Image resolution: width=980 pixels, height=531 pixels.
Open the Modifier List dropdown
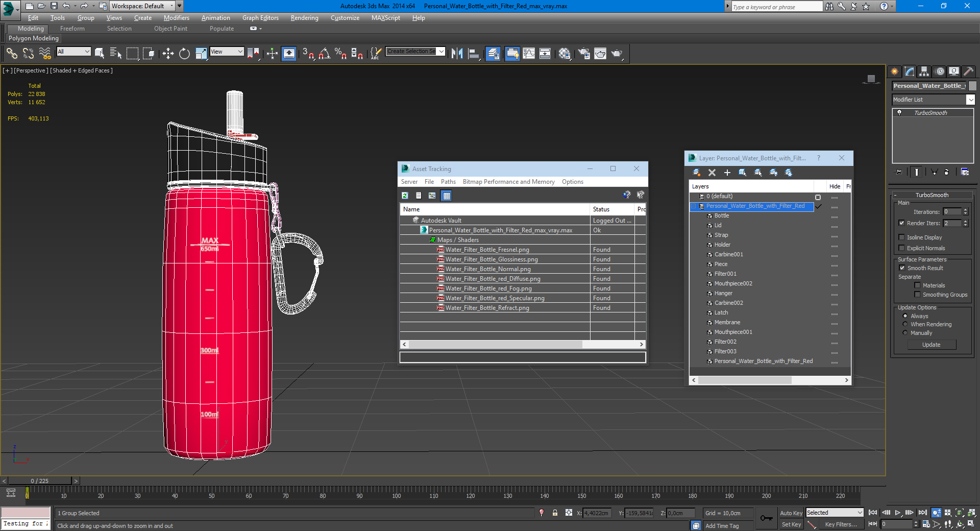click(934, 100)
